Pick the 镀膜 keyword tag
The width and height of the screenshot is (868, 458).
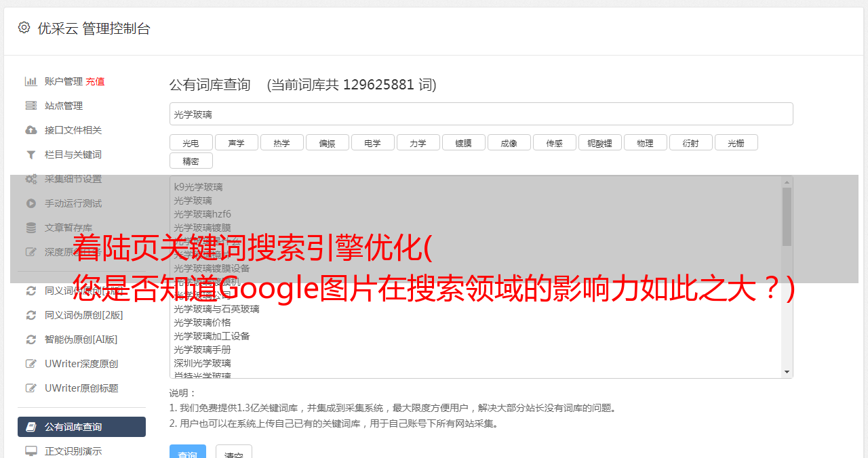click(463, 142)
